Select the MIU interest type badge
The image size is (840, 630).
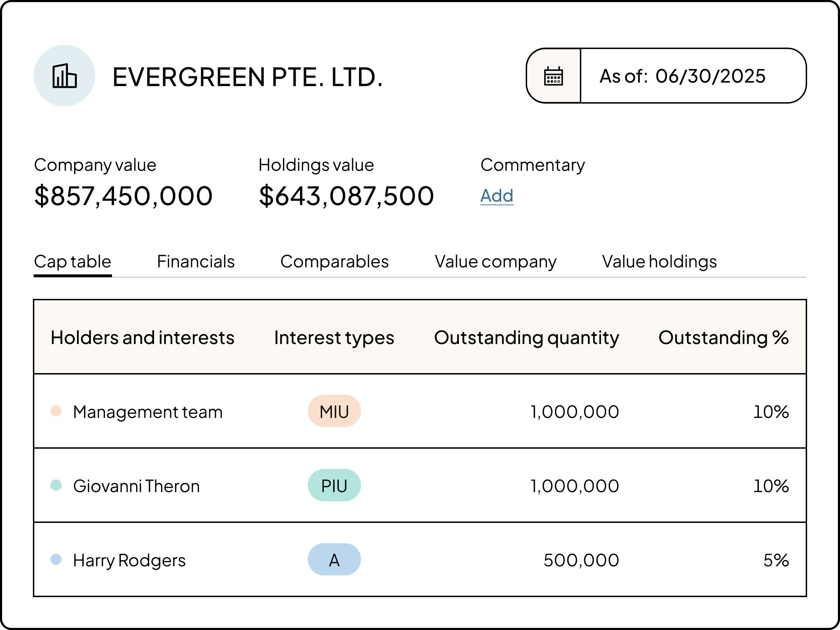tap(334, 411)
